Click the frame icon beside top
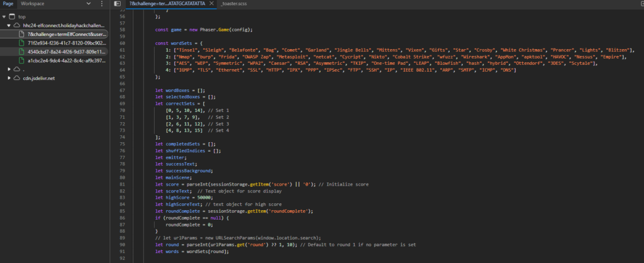 [13, 17]
